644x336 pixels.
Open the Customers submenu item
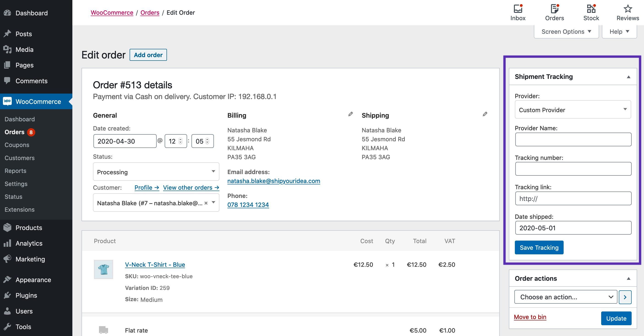click(x=19, y=158)
